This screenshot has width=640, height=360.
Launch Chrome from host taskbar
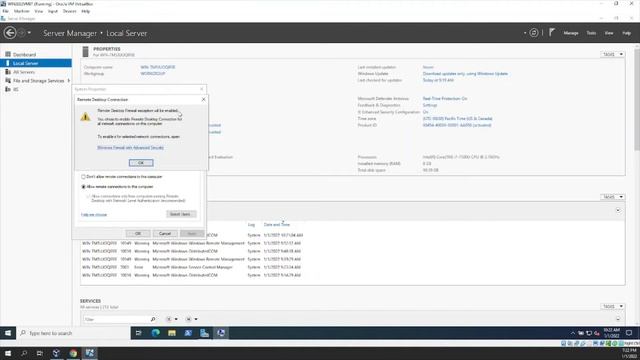(x=73, y=353)
